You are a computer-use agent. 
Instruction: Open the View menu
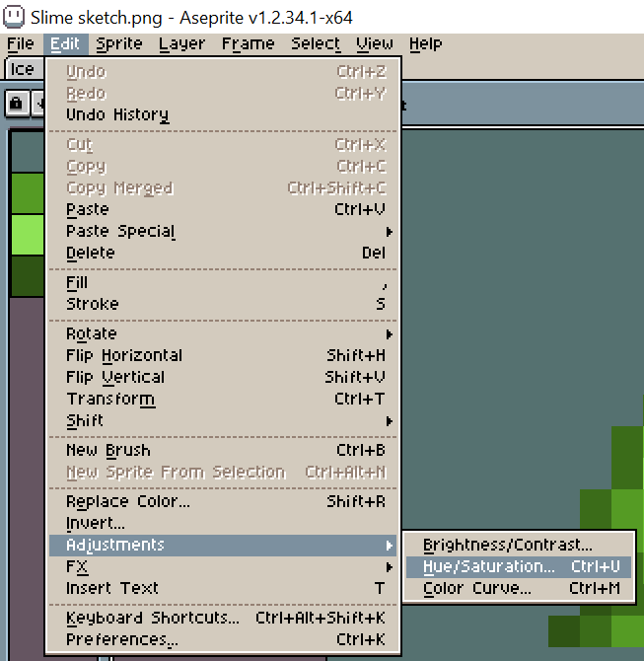tap(374, 43)
